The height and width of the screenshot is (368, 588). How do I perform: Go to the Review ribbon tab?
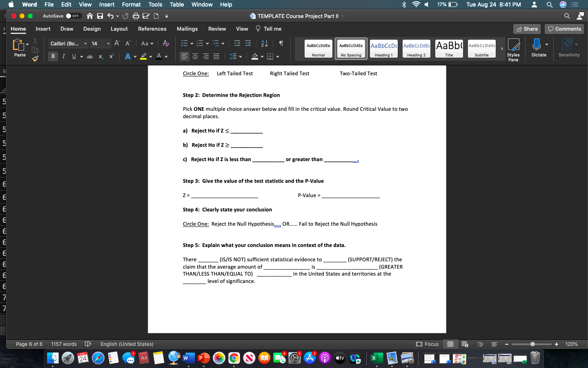(217, 29)
